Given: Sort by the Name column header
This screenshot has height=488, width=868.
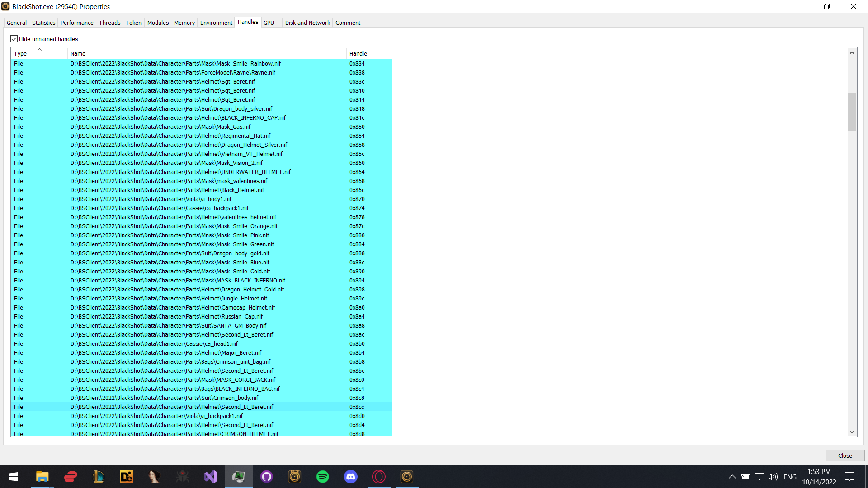Looking at the screenshot, I should 207,53.
